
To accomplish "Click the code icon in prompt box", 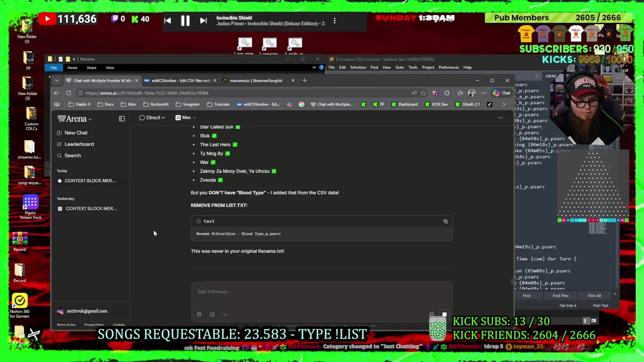I will [225, 314].
